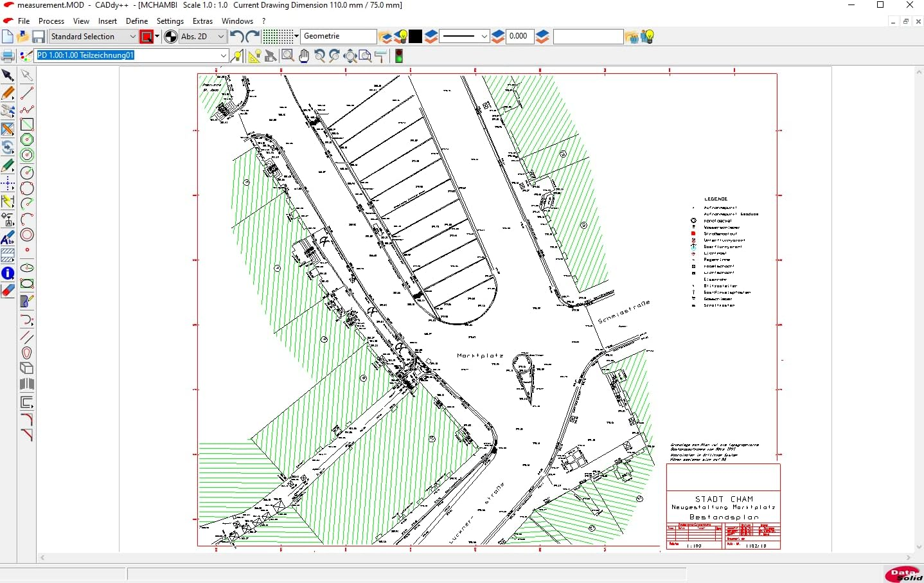Open the Define menu
Viewport: 924px width, 583px height.
(x=137, y=21)
